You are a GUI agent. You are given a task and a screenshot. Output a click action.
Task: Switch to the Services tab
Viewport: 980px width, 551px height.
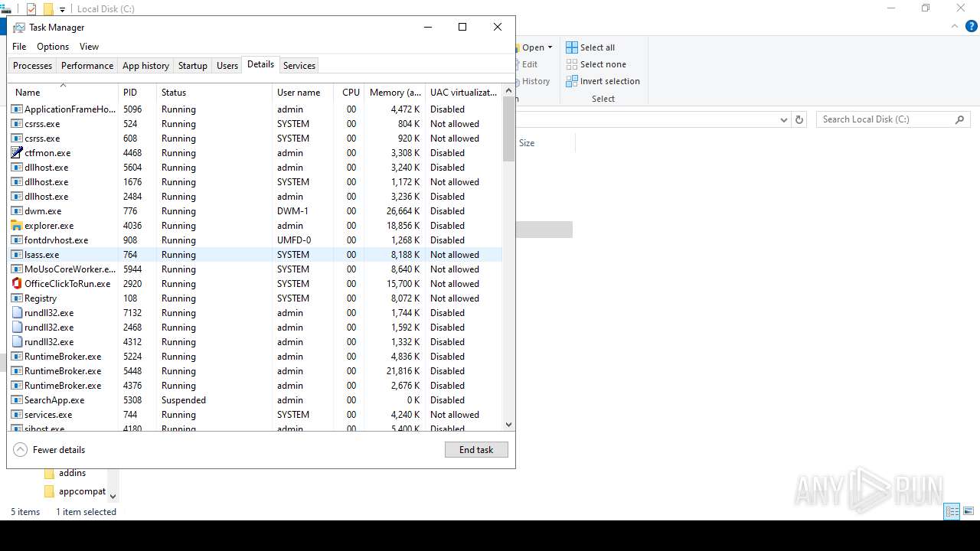point(299,66)
